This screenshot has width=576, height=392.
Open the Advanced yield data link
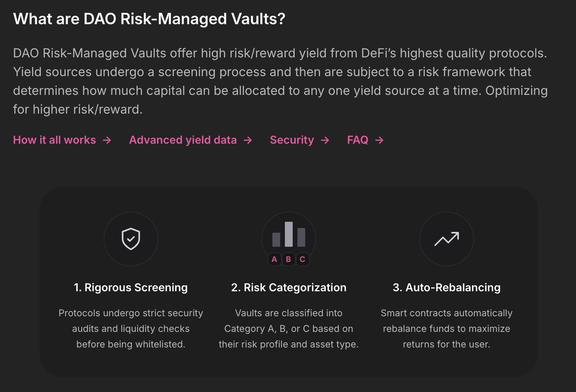point(183,140)
